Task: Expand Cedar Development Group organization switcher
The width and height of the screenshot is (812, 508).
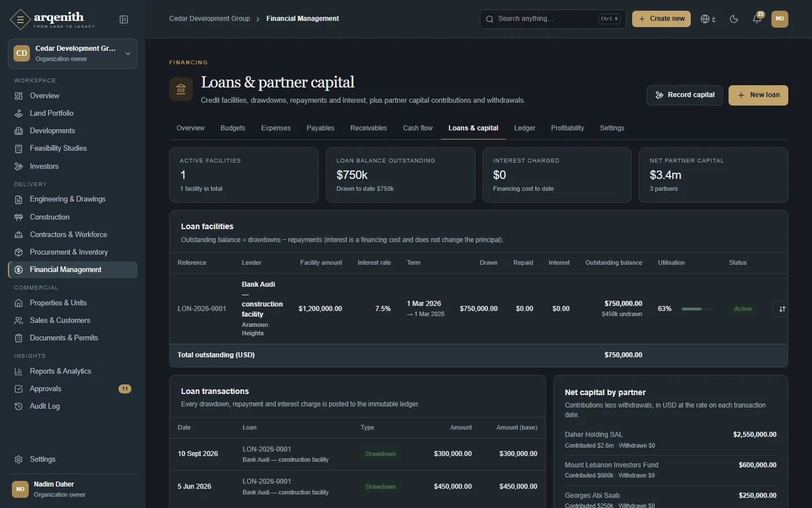Action: pyautogui.click(x=73, y=54)
